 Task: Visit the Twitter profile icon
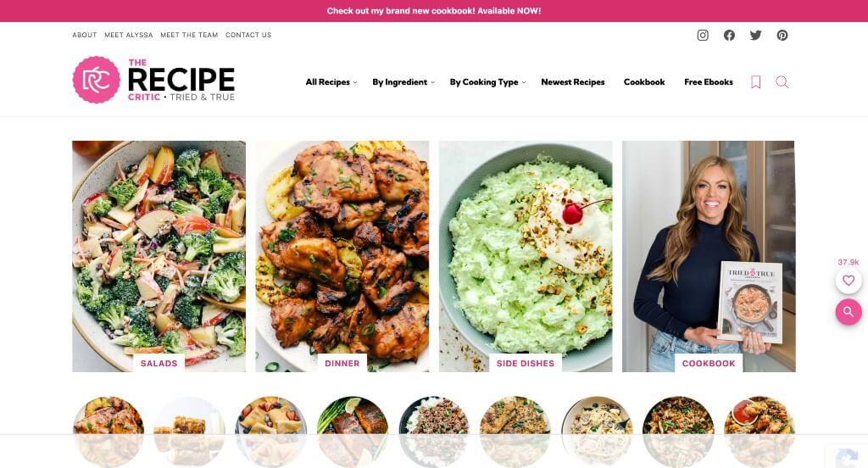tap(755, 36)
